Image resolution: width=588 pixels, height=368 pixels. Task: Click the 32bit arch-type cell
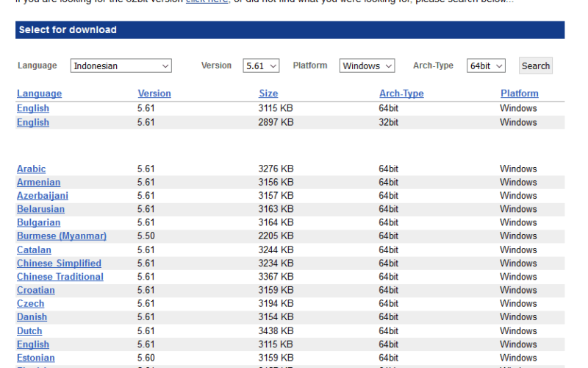(x=389, y=122)
